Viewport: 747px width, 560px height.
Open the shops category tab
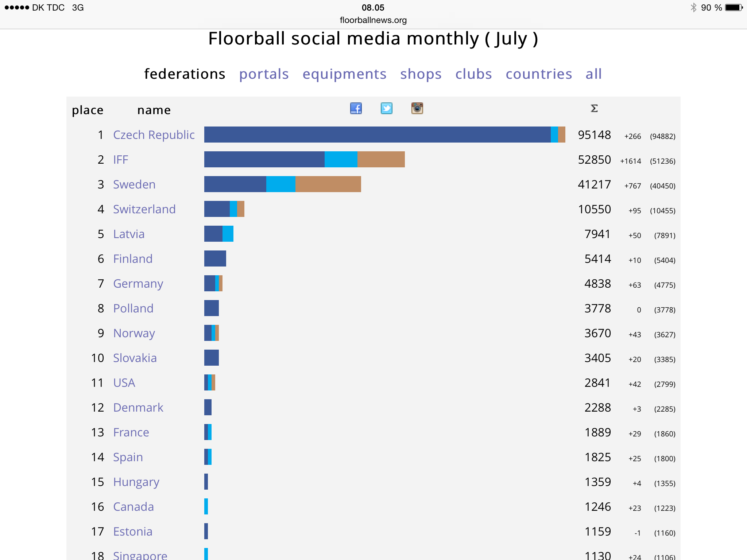click(x=421, y=74)
